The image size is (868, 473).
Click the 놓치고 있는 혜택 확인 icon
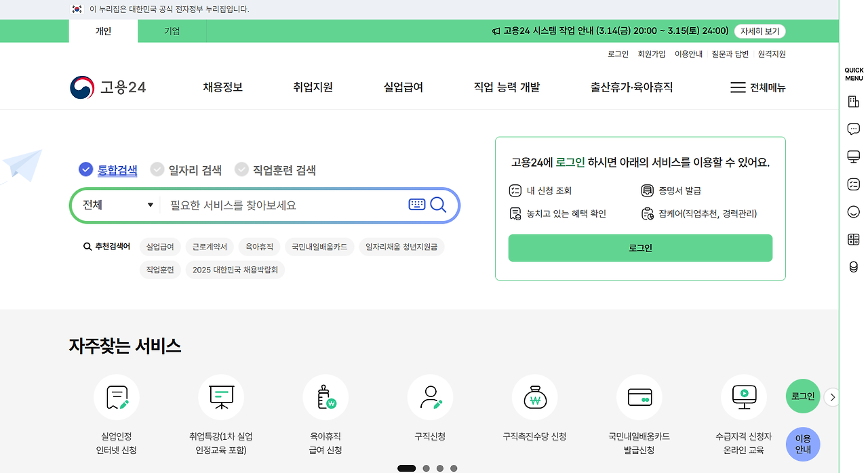pos(515,214)
